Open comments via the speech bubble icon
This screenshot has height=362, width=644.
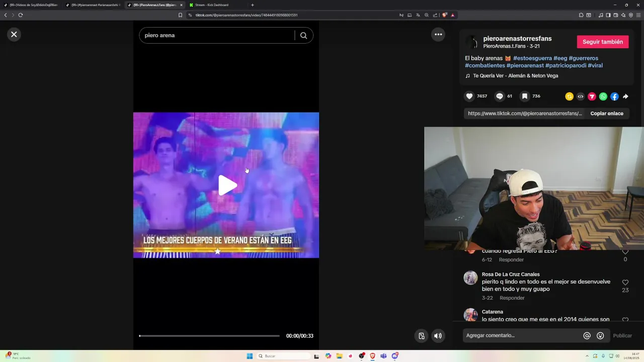[500, 96]
